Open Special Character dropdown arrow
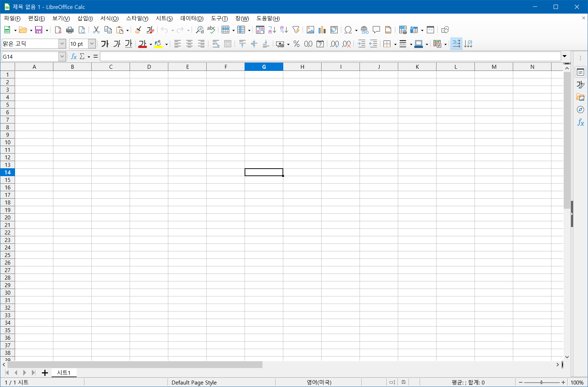588x387 pixels. click(356, 30)
